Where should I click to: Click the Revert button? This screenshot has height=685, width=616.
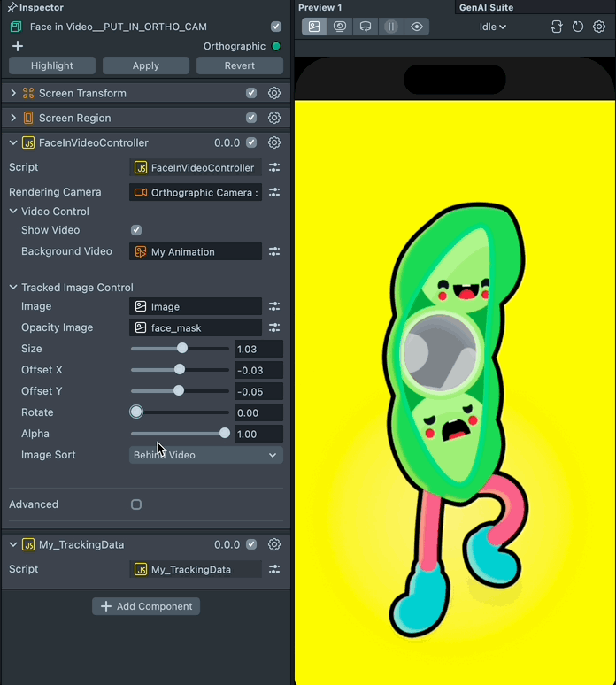[240, 65]
